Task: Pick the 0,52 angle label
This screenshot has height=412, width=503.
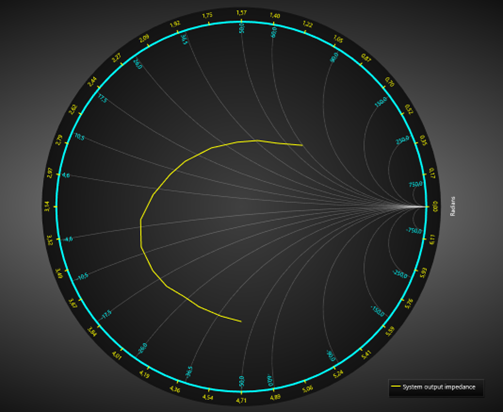Action: pos(409,109)
